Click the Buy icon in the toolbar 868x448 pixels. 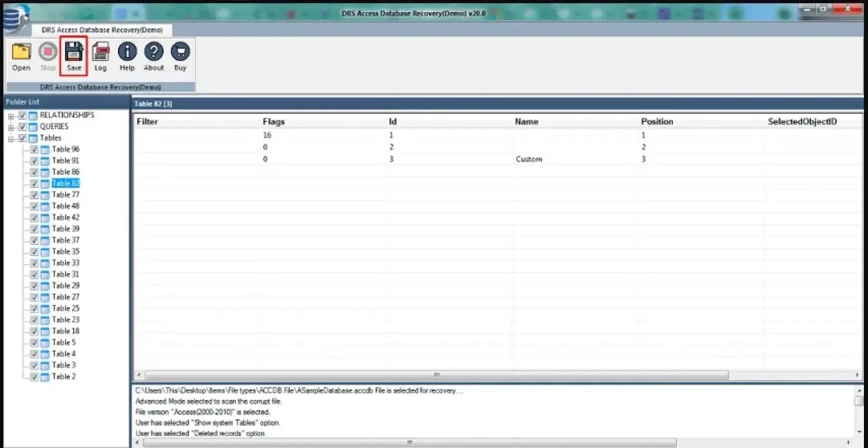pos(180,56)
